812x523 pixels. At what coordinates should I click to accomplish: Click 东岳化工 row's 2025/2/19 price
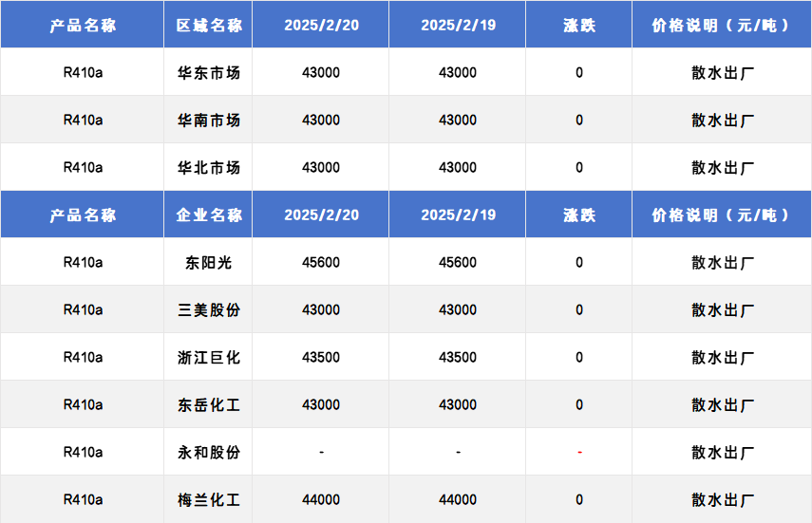[x=458, y=405]
